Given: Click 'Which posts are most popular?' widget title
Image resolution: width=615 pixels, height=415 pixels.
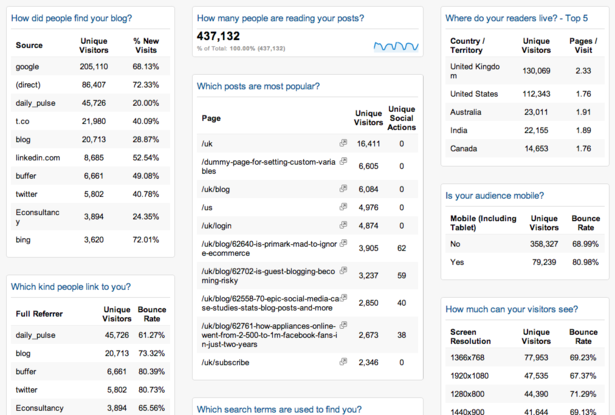Looking at the screenshot, I should (258, 88).
